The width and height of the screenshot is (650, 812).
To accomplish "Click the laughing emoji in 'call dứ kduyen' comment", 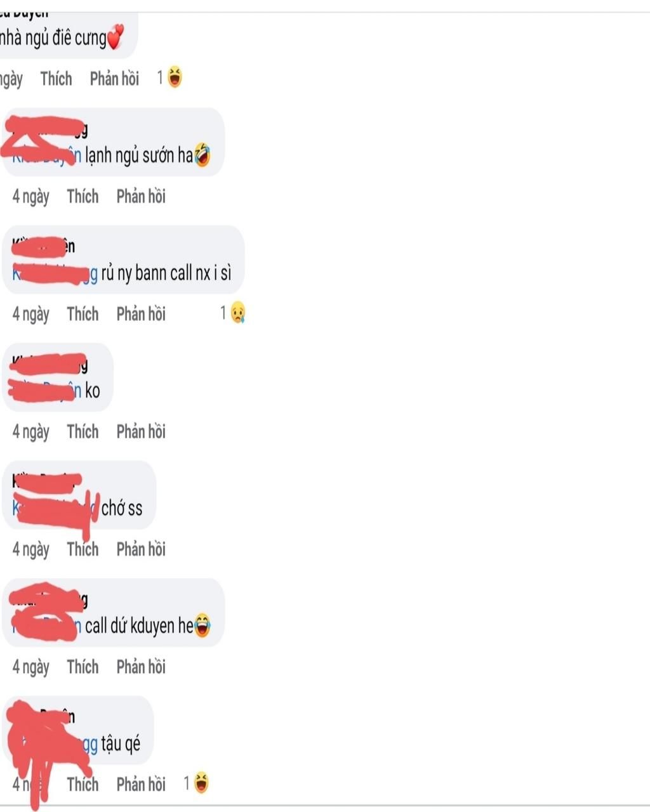I will tap(202, 625).
